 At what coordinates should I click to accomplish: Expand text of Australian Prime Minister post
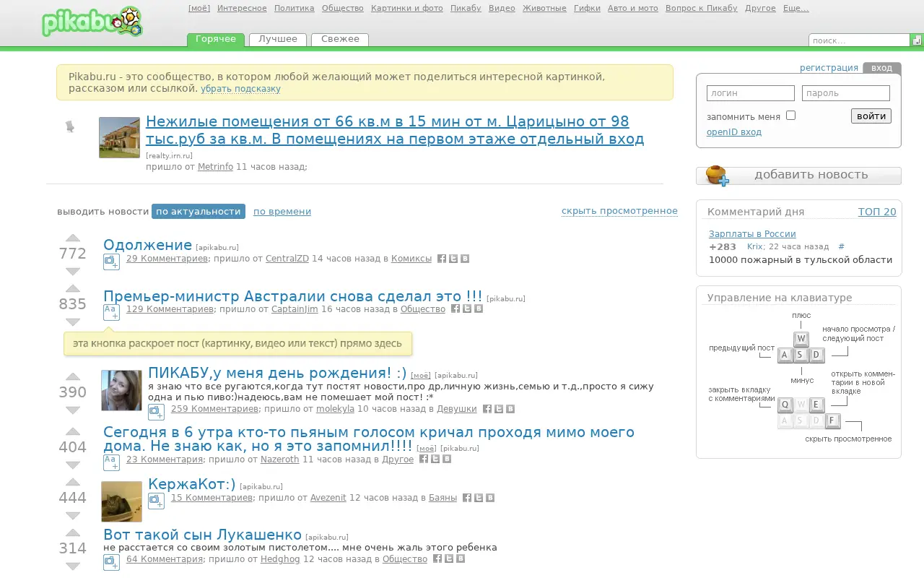111,312
